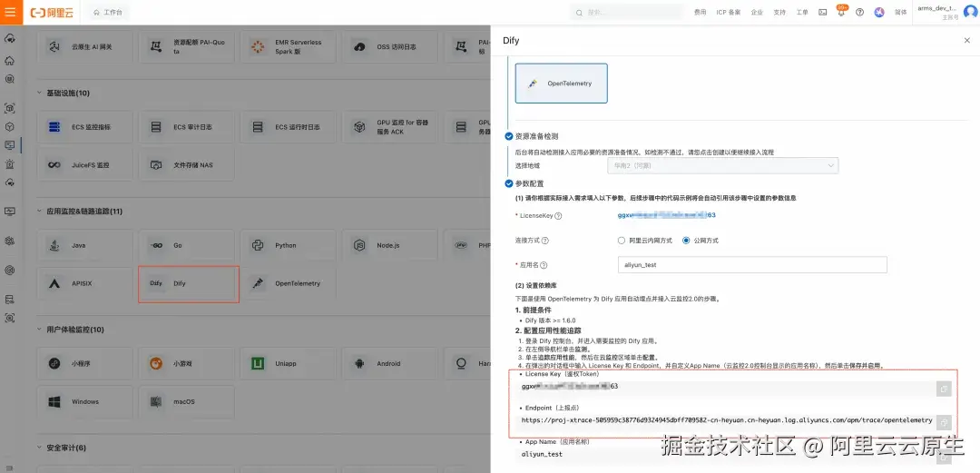
Task: Open the ICP 备案 menu
Action: (x=728, y=12)
